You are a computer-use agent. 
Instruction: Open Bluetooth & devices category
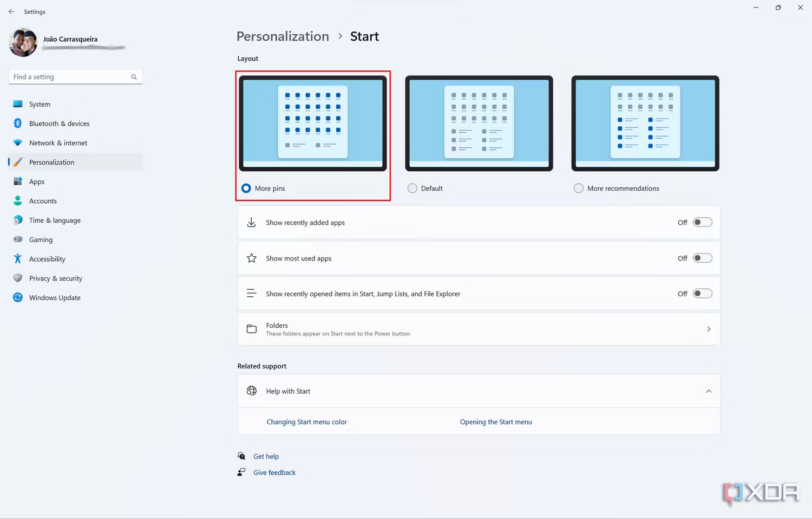(x=76, y=124)
